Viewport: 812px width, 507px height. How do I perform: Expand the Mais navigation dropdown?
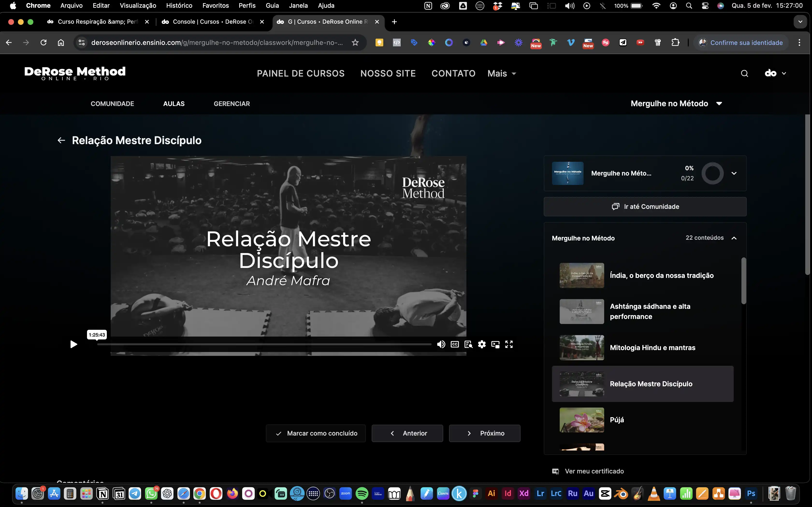click(502, 73)
